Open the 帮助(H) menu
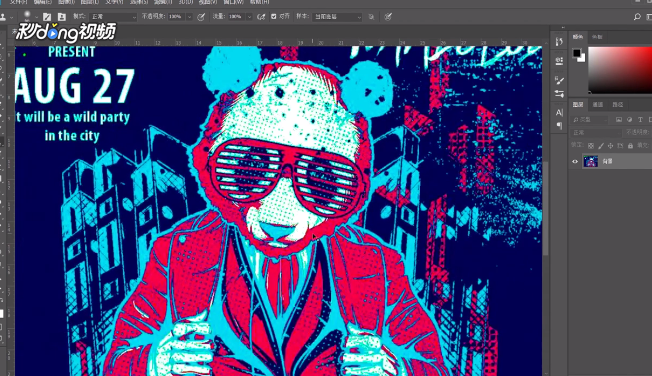 tap(259, 2)
